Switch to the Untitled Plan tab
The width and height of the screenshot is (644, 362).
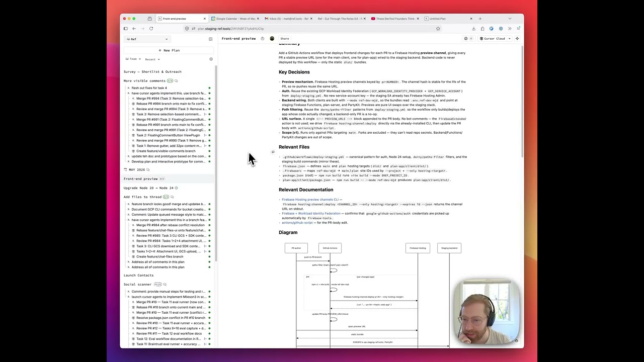coord(448,19)
